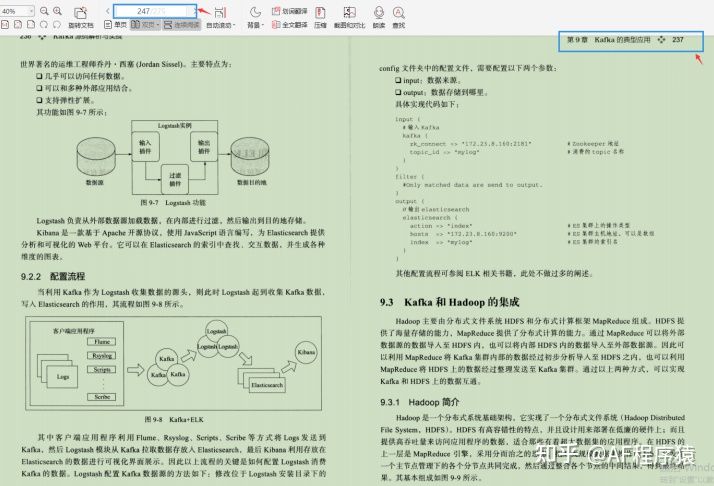714x486 pixels.
Task: Switch to 单页 single page view
Action: click(115, 25)
